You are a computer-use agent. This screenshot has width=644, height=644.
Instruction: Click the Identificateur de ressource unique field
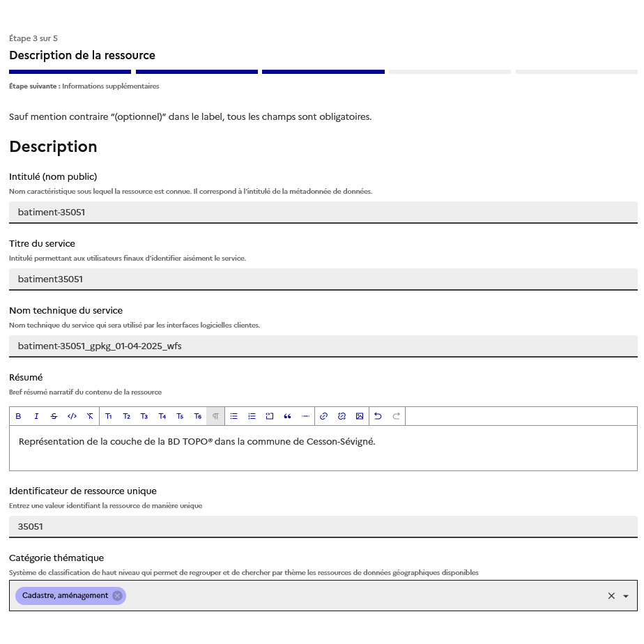tap(323, 526)
